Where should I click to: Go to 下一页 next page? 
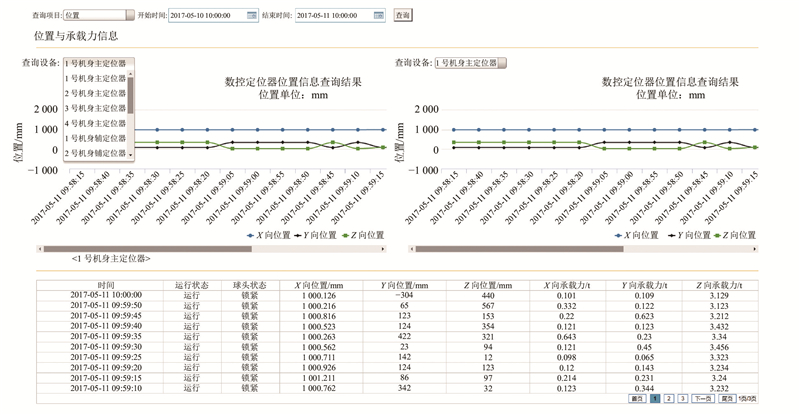(703, 399)
